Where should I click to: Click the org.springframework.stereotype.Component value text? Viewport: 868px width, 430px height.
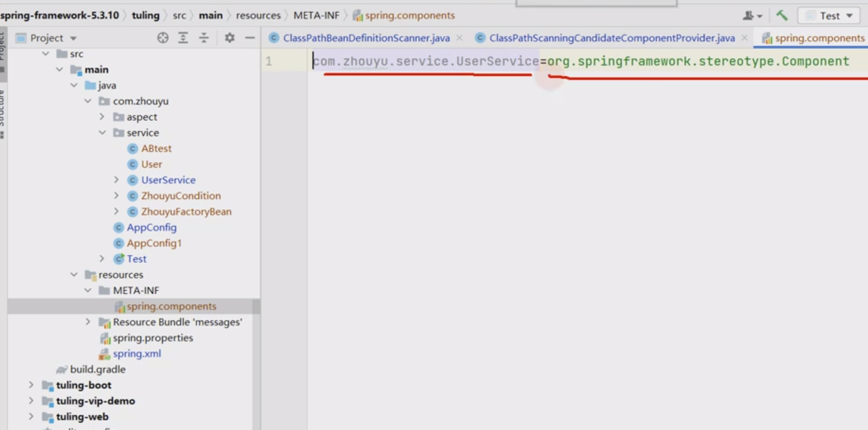click(x=698, y=61)
